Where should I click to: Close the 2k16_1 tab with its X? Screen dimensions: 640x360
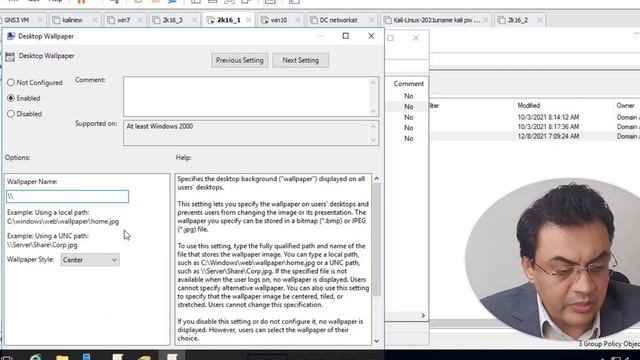249,20
